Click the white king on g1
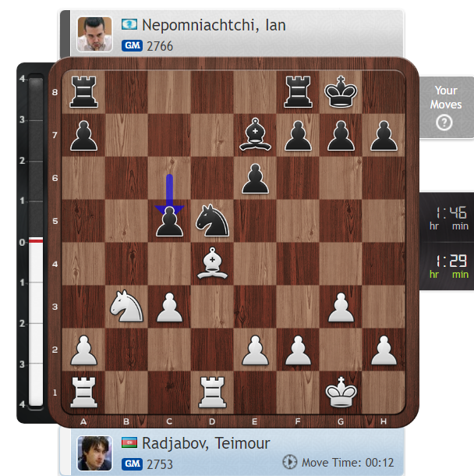 (x=341, y=392)
